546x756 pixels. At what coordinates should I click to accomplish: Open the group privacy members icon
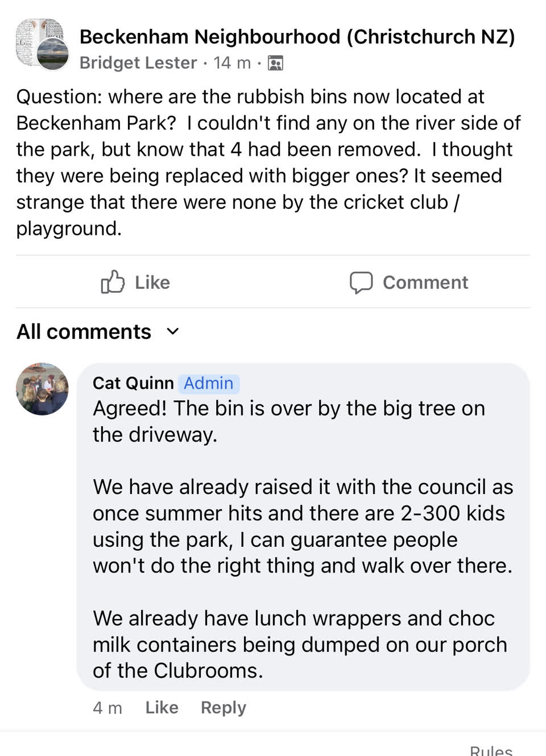click(275, 63)
